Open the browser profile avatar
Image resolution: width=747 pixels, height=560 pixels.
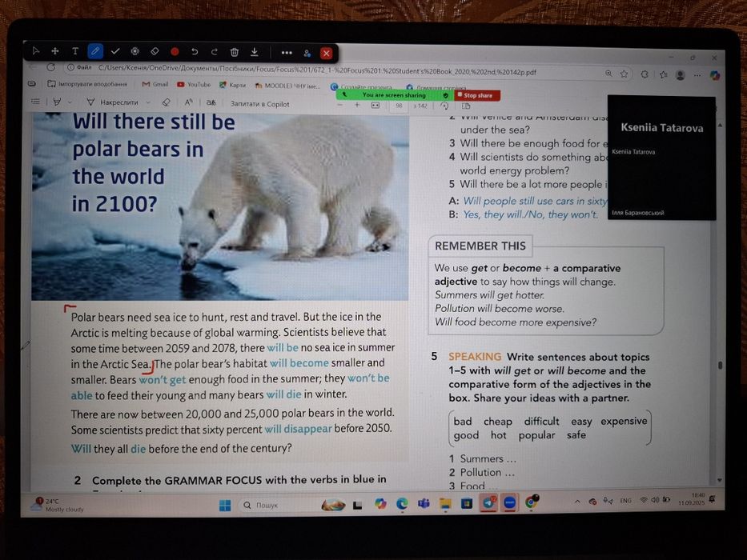[681, 74]
